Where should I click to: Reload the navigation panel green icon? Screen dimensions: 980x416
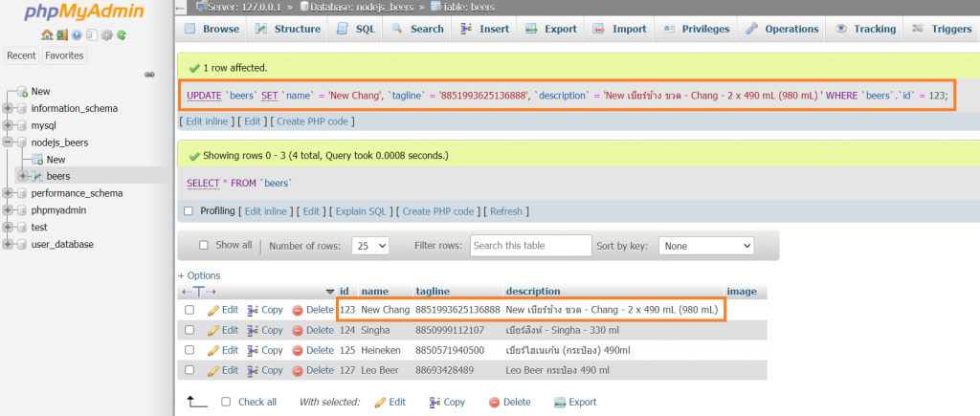(x=122, y=35)
